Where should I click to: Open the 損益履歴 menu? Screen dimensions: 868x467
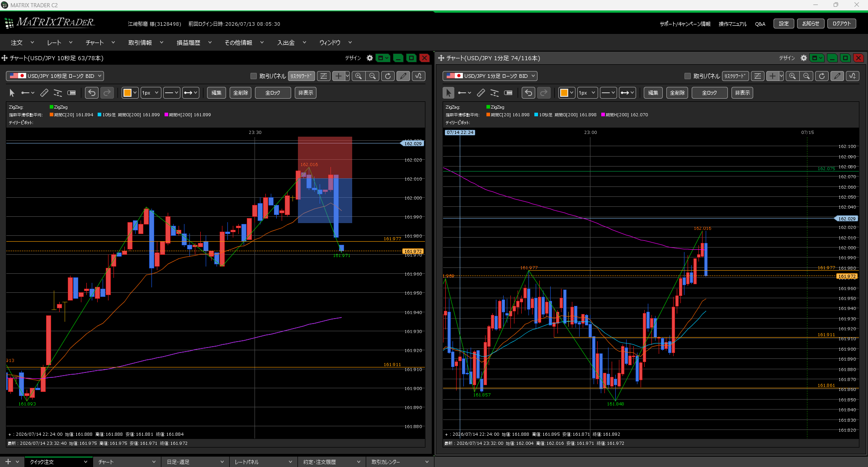click(x=194, y=43)
